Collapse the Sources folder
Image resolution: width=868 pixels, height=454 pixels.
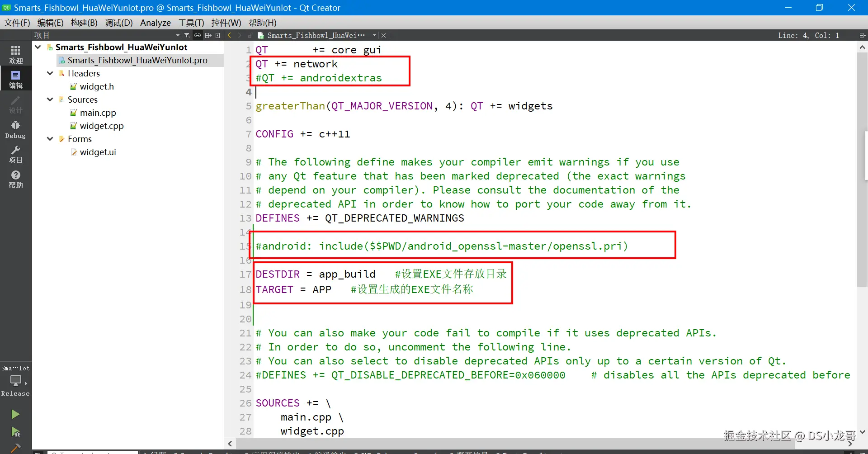tap(50, 99)
